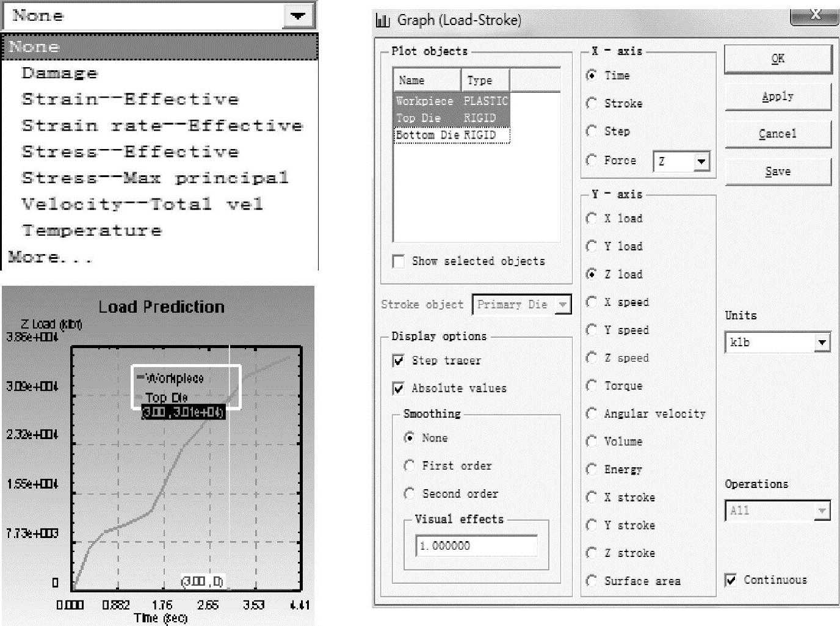The height and width of the screenshot is (626, 840).
Task: Choose Strain--Effective from the variable list
Action: point(130,99)
